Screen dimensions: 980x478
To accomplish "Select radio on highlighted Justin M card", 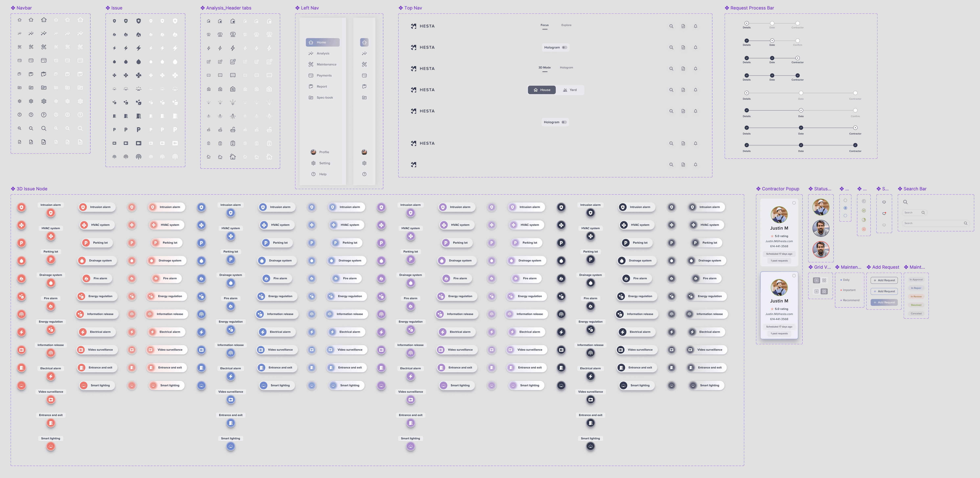I will tap(794, 276).
